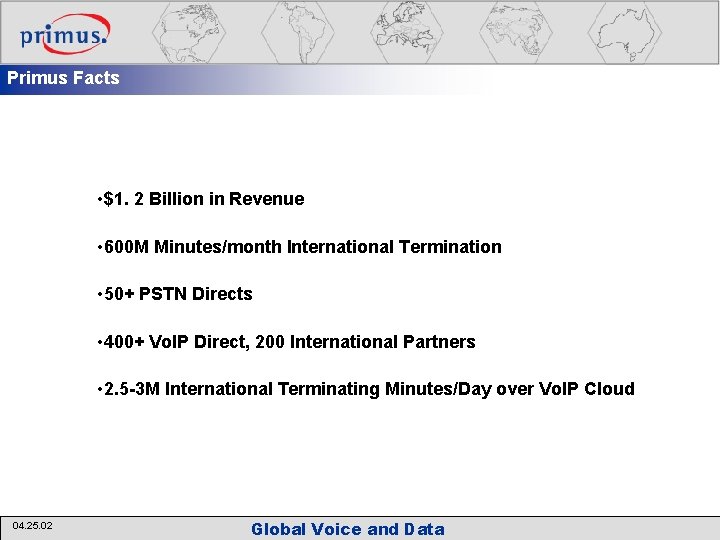Select the 'Primus Facts' slide title
The image size is (720, 540).
63,78
